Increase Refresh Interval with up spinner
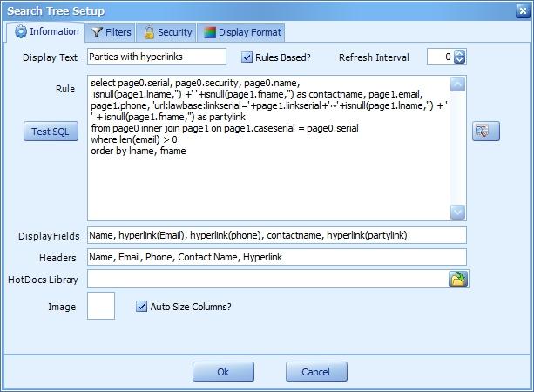Image resolution: width=534 pixels, height=392 pixels. point(459,53)
